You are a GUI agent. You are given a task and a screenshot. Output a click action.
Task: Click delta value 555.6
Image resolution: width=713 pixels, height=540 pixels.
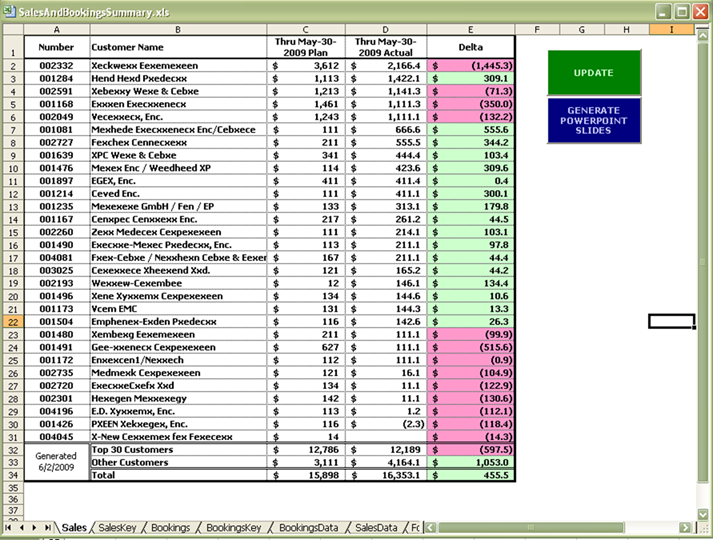(471, 130)
